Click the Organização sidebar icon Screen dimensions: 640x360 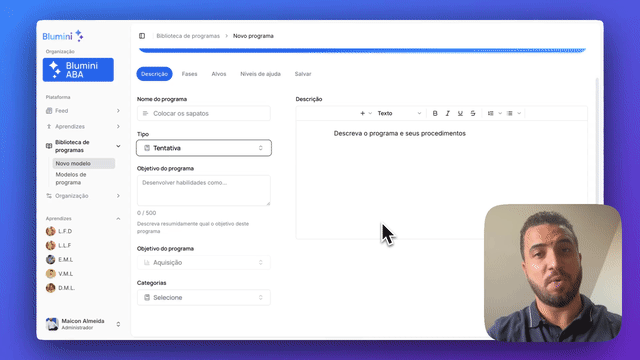[x=49, y=196]
